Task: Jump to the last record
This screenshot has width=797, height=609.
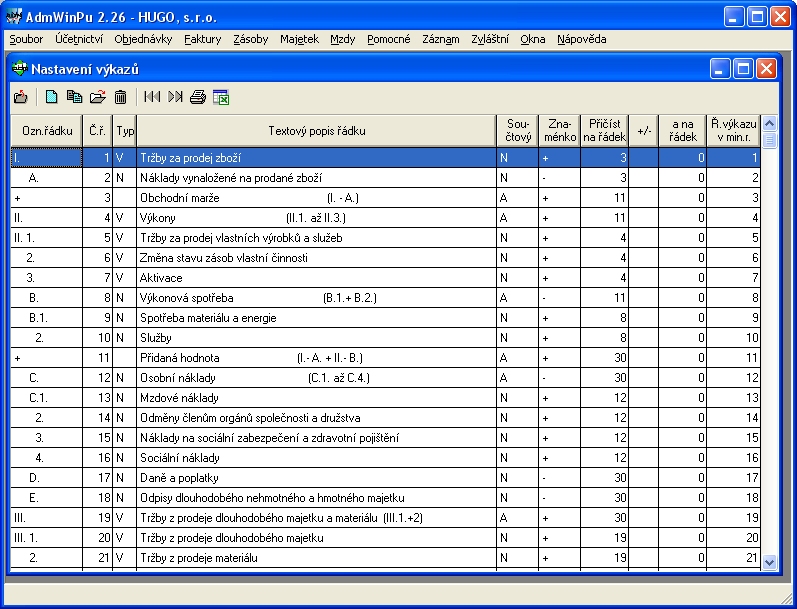Action: coord(175,97)
